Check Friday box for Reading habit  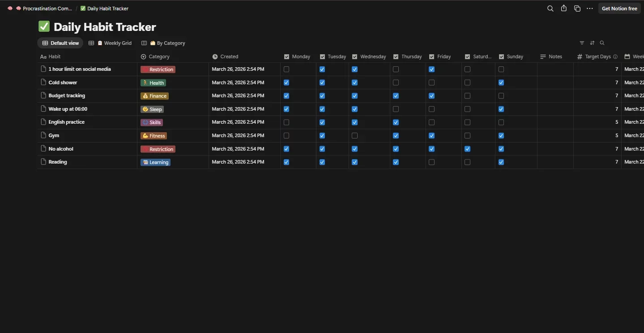pyautogui.click(x=431, y=162)
